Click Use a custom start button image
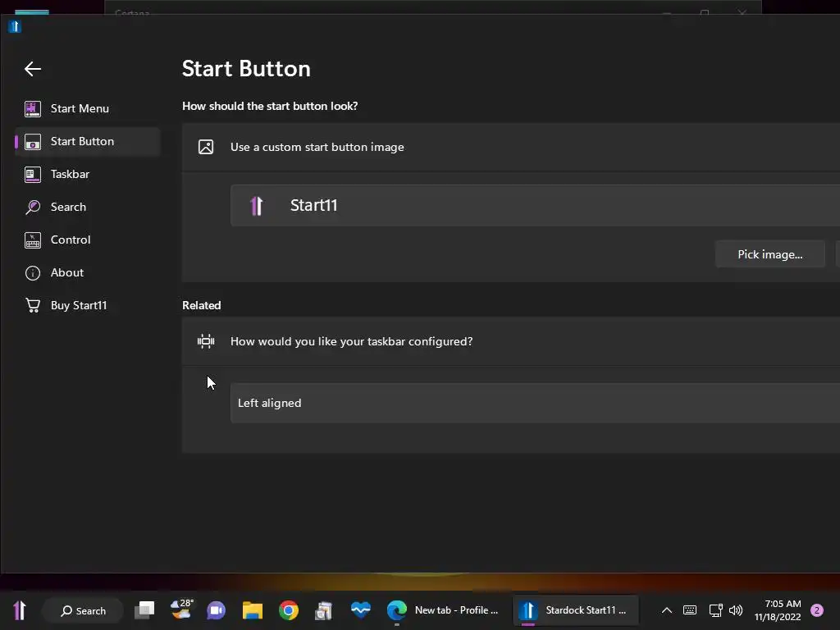This screenshot has width=840, height=630. tap(317, 147)
